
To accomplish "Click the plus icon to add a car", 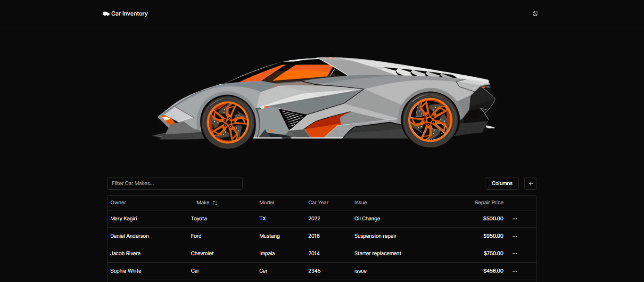I will (530, 183).
